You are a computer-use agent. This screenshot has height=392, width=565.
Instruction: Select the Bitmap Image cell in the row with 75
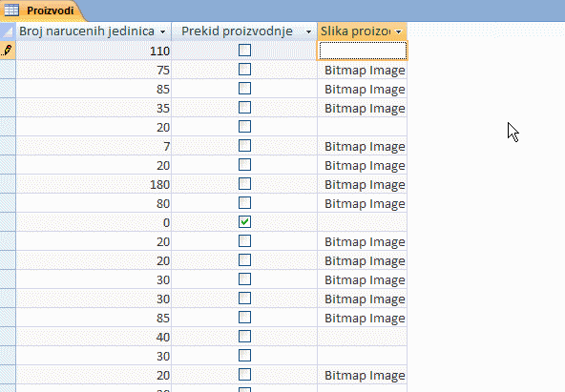[x=363, y=70]
